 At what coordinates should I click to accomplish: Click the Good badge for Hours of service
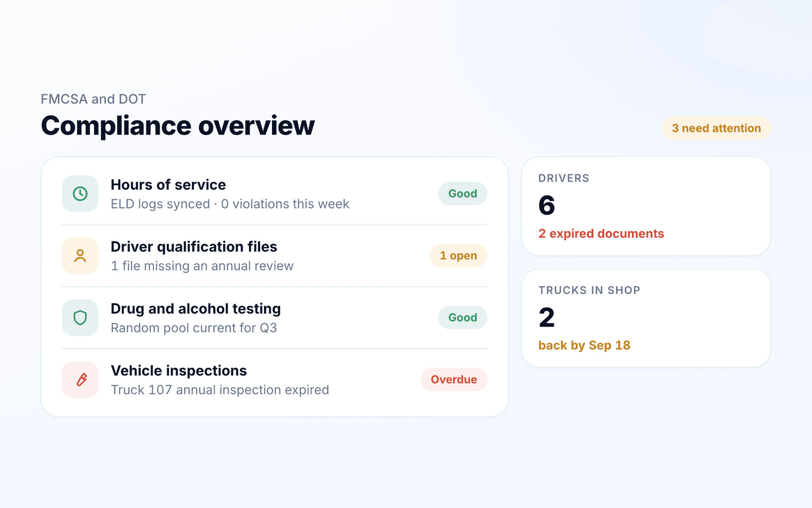(x=463, y=194)
